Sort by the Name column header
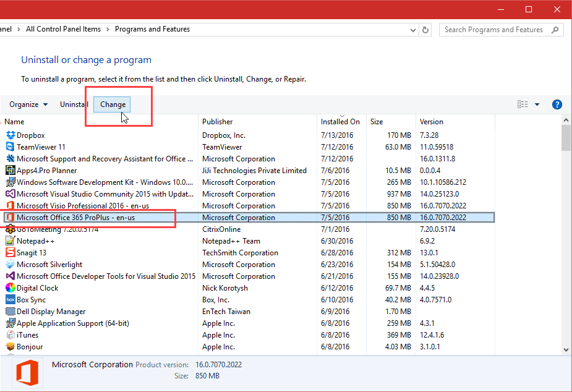 [100, 122]
